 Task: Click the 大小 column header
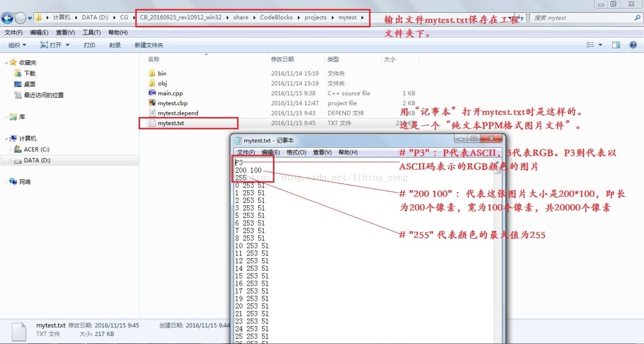[390, 59]
